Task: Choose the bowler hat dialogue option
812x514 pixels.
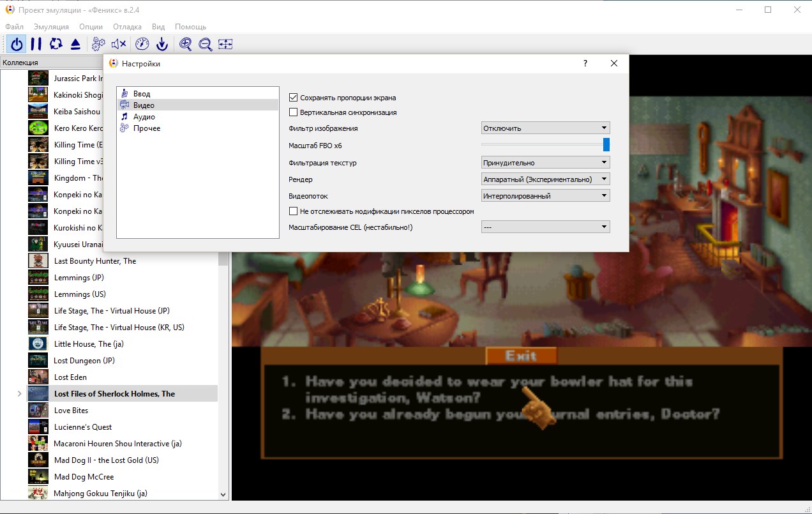Action: point(487,389)
